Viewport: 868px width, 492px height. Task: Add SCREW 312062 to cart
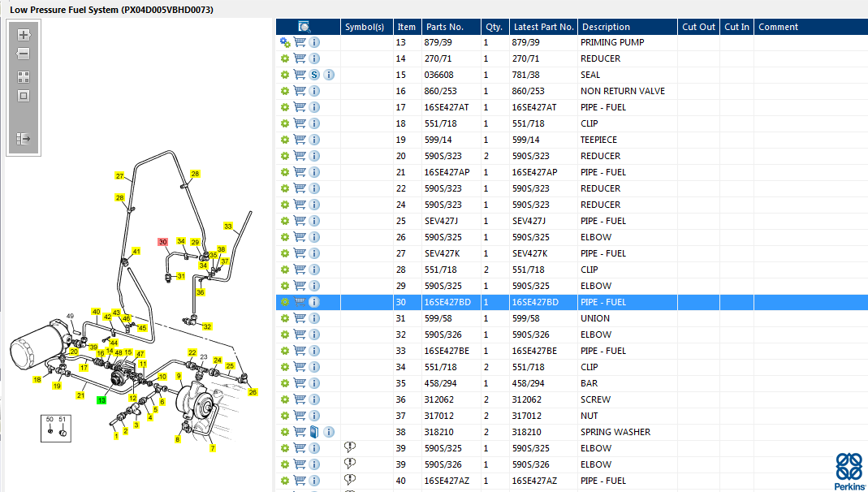(300, 399)
